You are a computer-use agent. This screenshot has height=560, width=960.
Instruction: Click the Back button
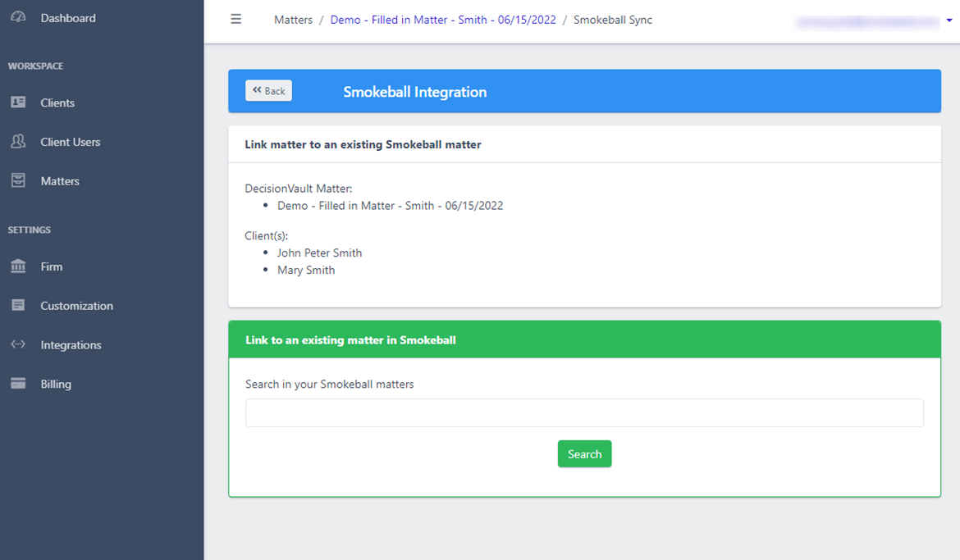[x=269, y=90]
